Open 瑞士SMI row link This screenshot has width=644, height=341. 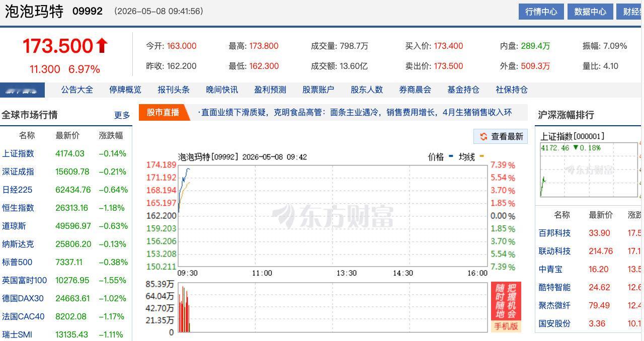[x=17, y=334]
